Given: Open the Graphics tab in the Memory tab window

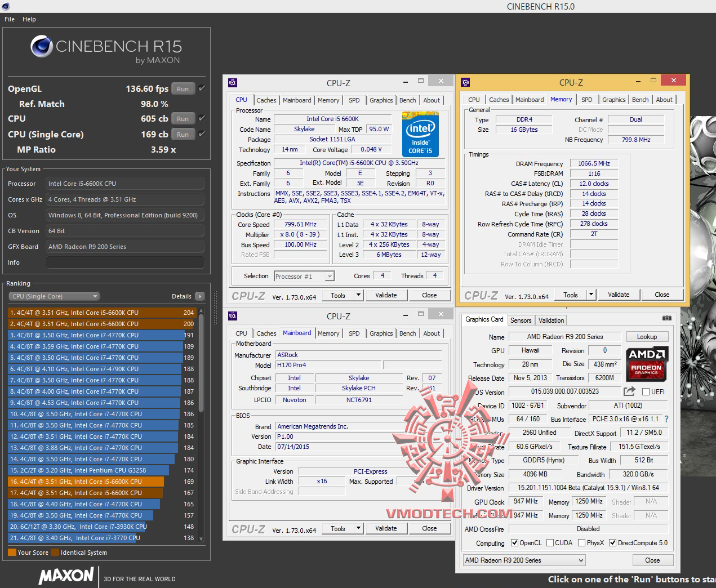Looking at the screenshot, I should [x=613, y=100].
